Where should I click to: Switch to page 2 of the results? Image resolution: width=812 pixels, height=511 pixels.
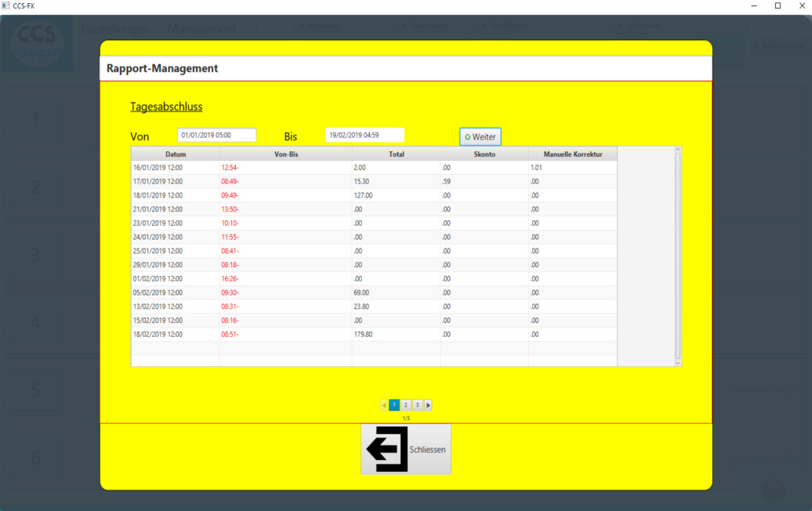point(405,405)
